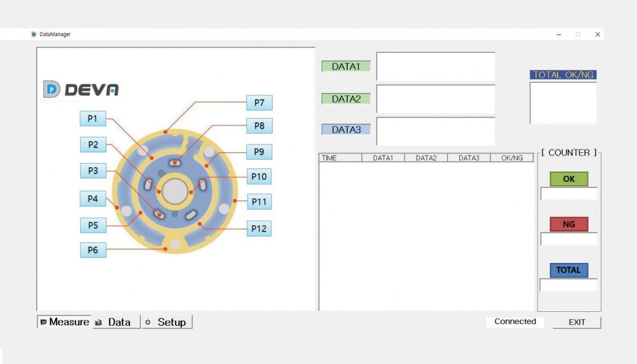Click the P10 point label
637x364 pixels.
(x=259, y=176)
